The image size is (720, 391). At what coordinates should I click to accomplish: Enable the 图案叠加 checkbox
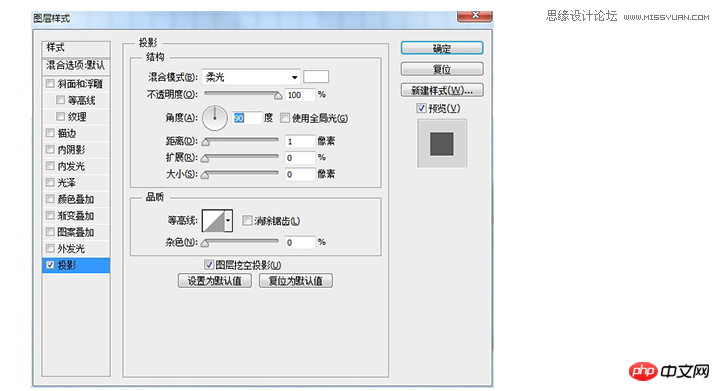pos(50,232)
